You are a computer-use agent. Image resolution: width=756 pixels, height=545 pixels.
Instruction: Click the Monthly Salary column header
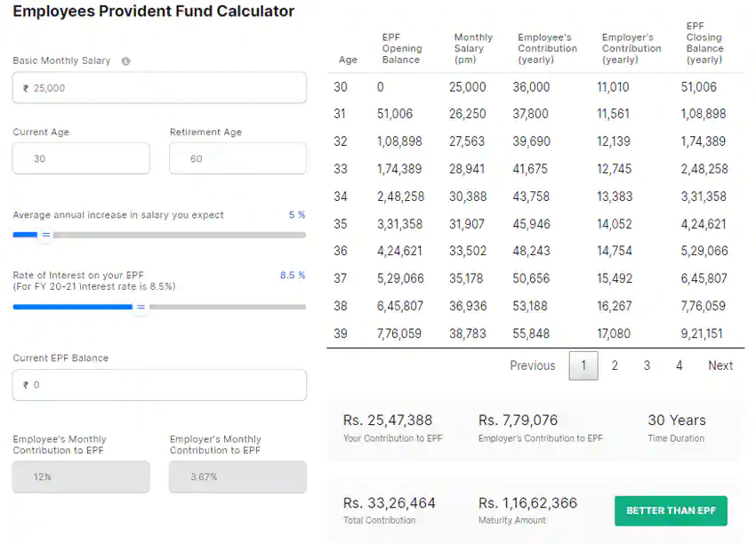(x=472, y=49)
